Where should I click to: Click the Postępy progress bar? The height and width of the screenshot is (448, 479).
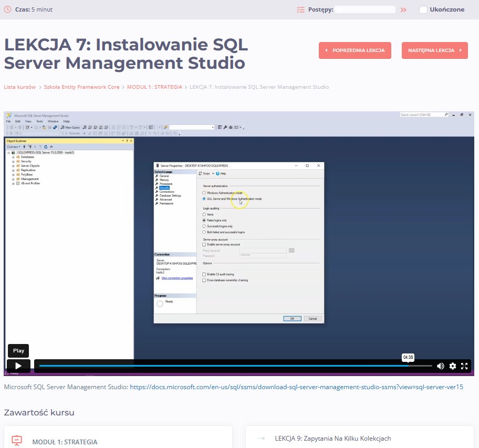coord(365,9)
